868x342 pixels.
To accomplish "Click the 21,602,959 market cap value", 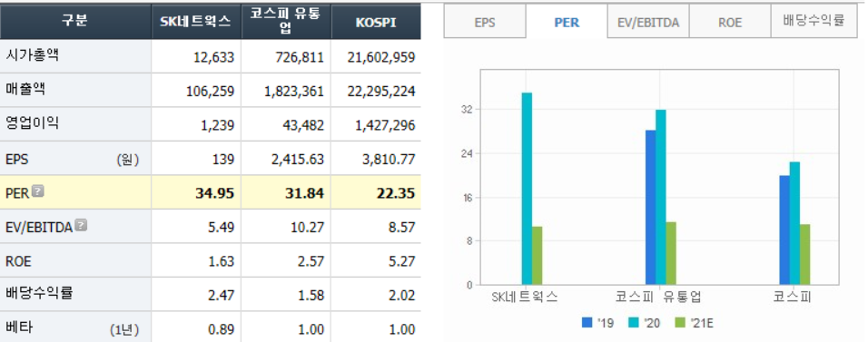I will (x=382, y=57).
